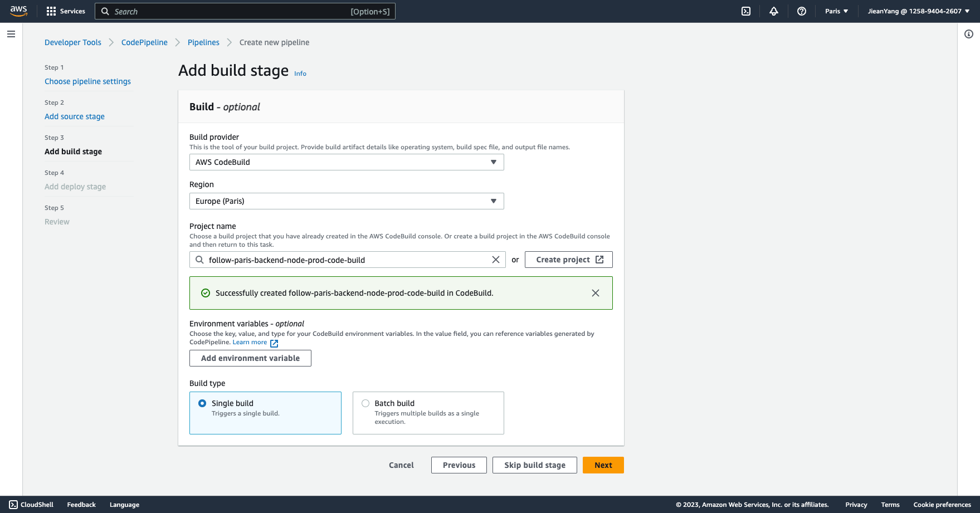Image resolution: width=980 pixels, height=513 pixels.
Task: Click the Add deploy stage step text
Action: [75, 187]
